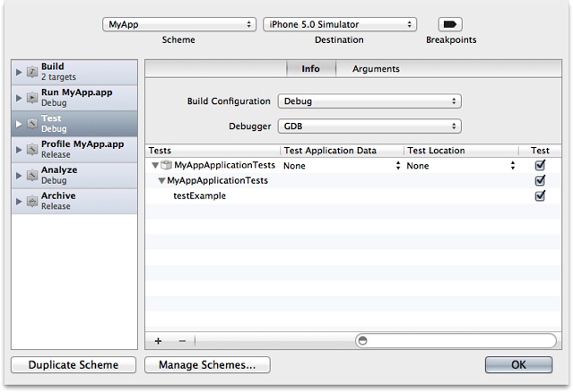Uncheck the MyAppApplicationTests class Test checkbox
This screenshot has width=573, height=392.
[x=540, y=180]
